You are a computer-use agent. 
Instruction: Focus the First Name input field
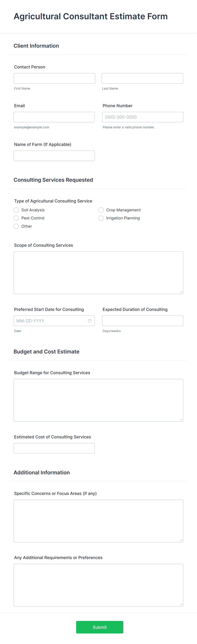(x=54, y=78)
